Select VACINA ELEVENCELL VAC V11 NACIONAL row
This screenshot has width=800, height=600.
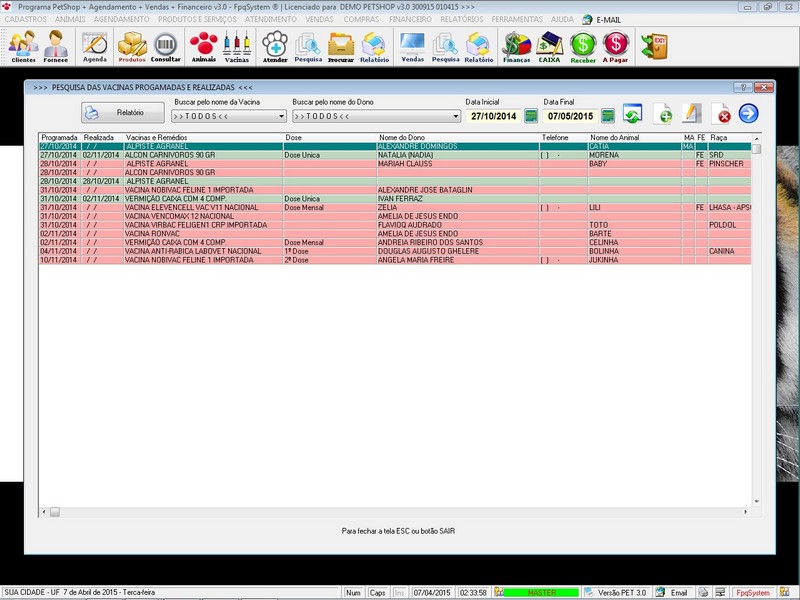(x=395, y=207)
